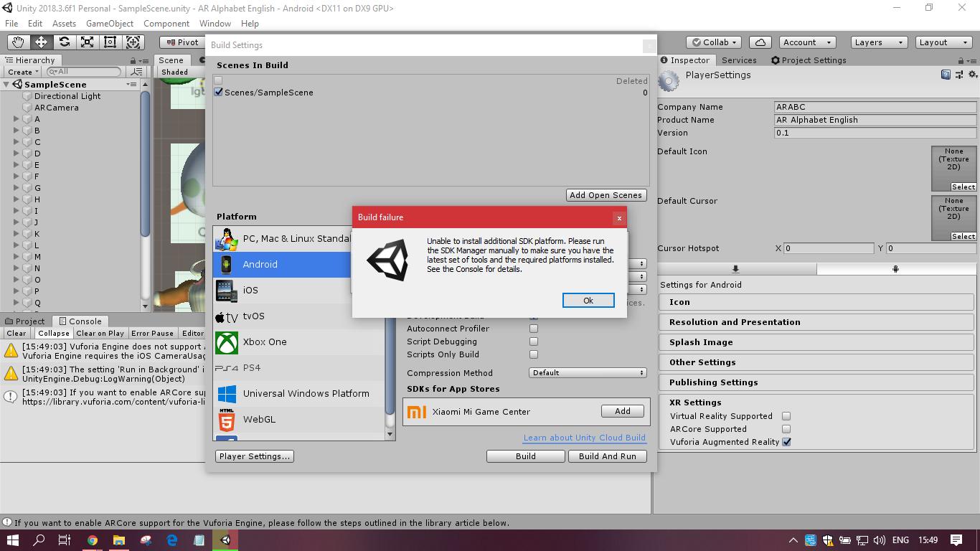Open the Cloud services icon
The width and height of the screenshot is (980, 551).
click(760, 42)
